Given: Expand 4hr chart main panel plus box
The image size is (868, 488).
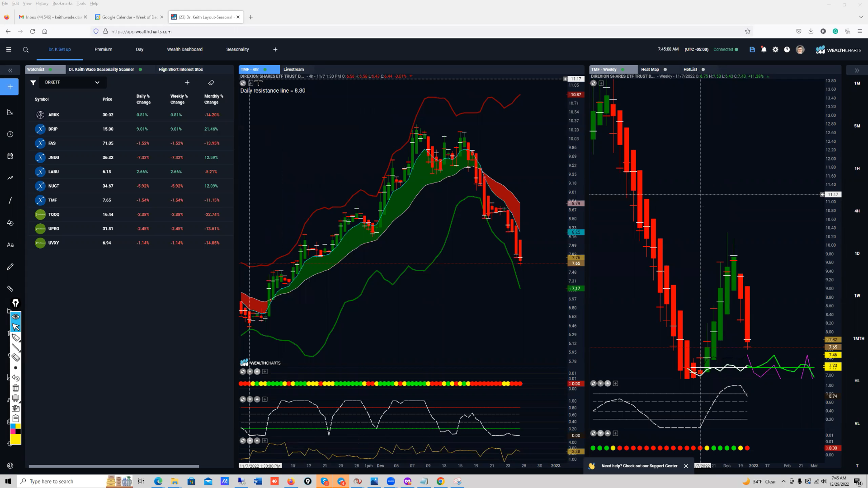Looking at the screenshot, I should click(250, 83).
